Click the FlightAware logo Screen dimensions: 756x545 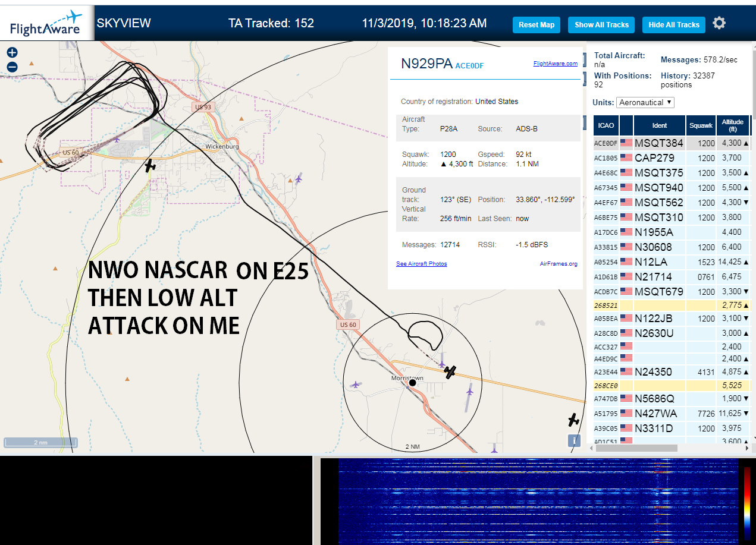pyautogui.click(x=46, y=23)
